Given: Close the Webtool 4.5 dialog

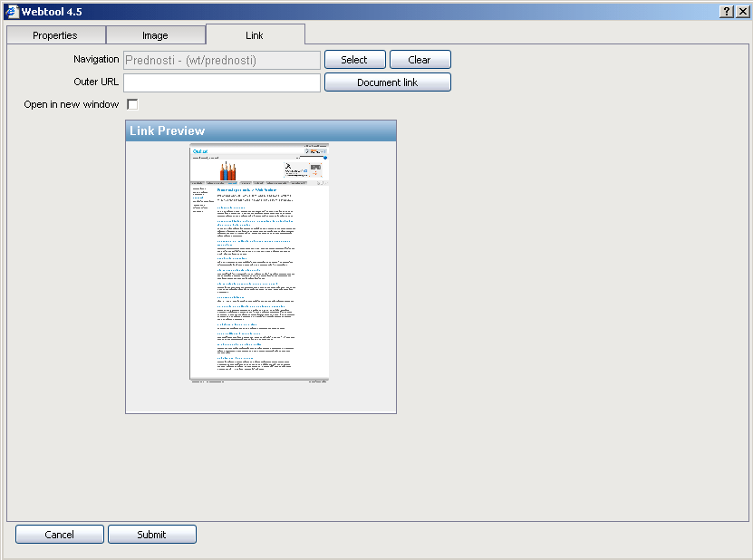Looking at the screenshot, I should (x=742, y=11).
